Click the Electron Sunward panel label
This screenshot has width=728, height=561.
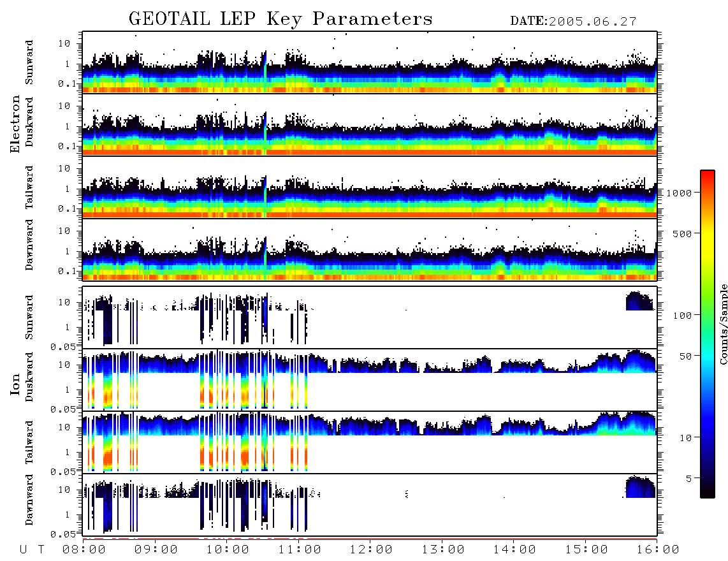[x=29, y=62]
